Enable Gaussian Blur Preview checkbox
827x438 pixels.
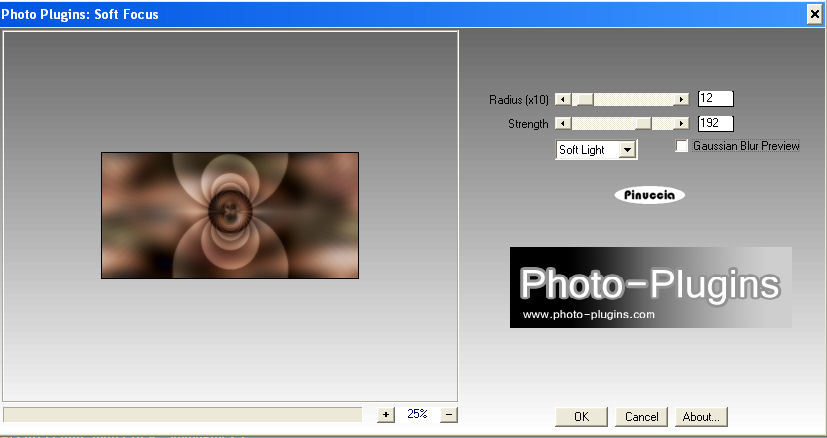click(681, 146)
